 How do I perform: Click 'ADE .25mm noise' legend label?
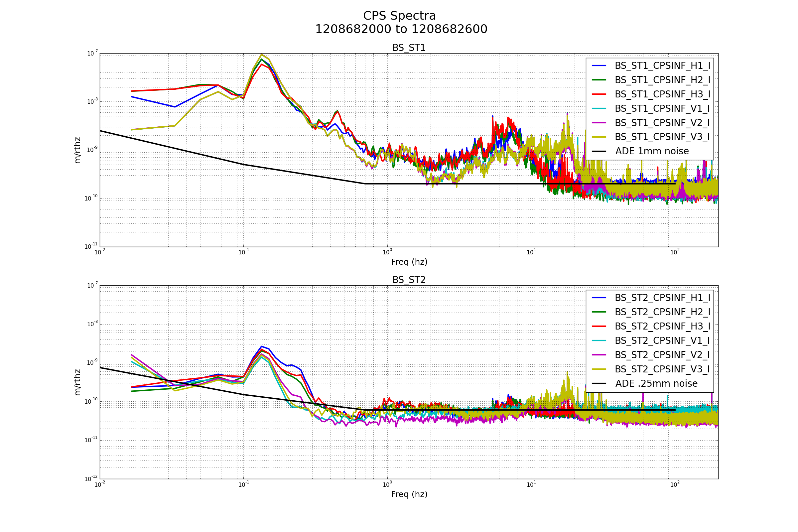pyautogui.click(x=656, y=383)
